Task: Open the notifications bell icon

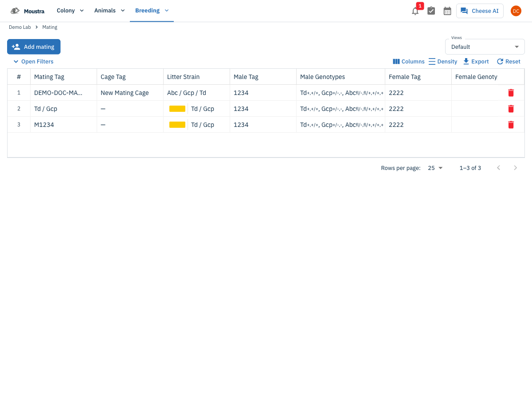Action: pos(415,11)
